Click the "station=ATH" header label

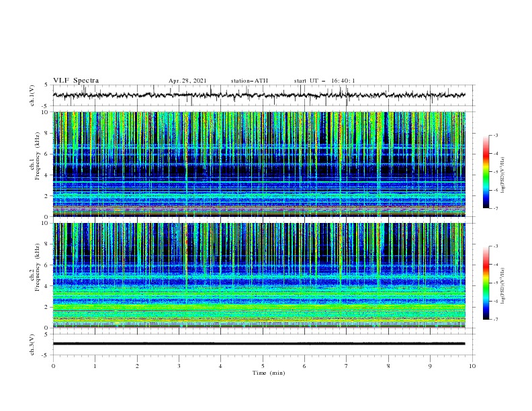click(249, 81)
